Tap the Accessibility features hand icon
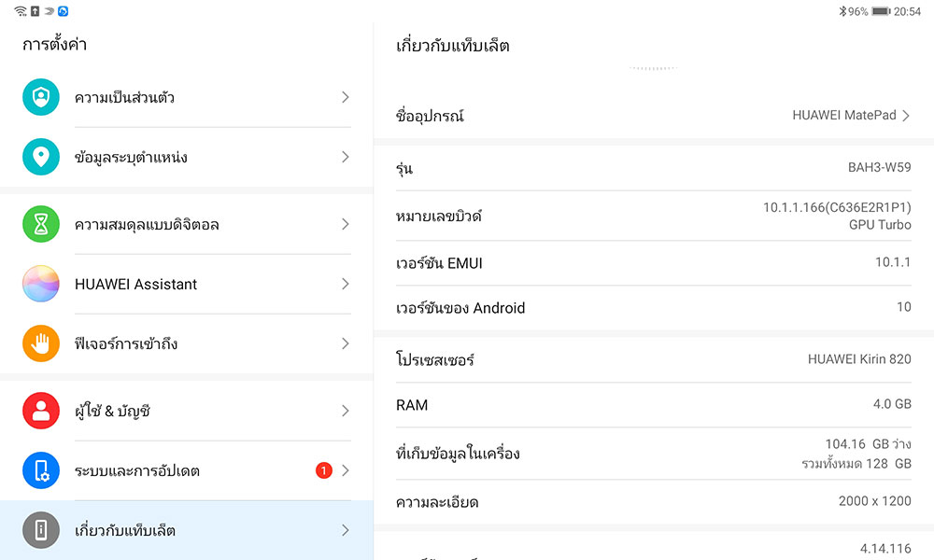 point(41,343)
